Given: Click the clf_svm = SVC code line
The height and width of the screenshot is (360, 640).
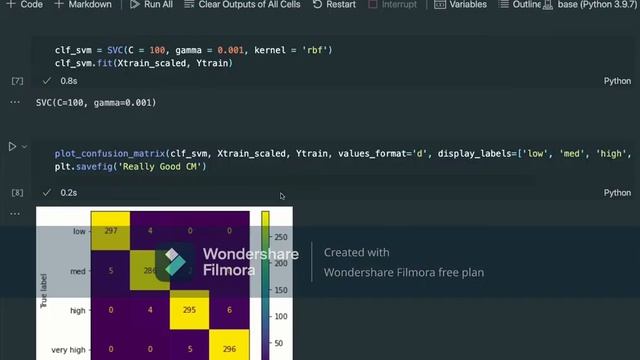Looking at the screenshot, I should (193, 50).
